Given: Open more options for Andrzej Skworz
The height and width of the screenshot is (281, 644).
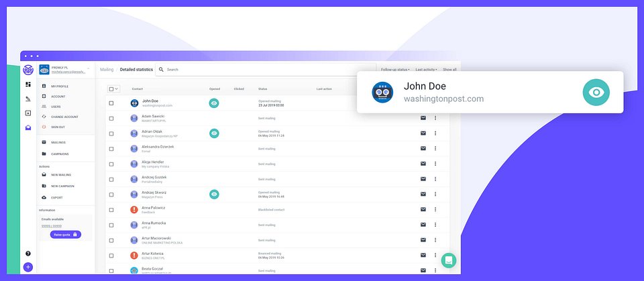Looking at the screenshot, I should pos(435,194).
